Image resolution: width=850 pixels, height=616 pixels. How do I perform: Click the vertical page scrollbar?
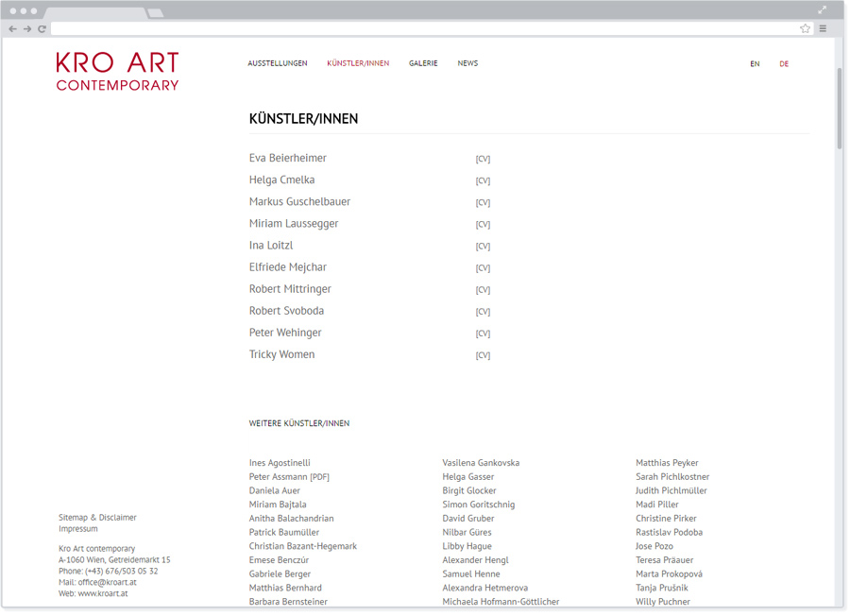pyautogui.click(x=839, y=109)
